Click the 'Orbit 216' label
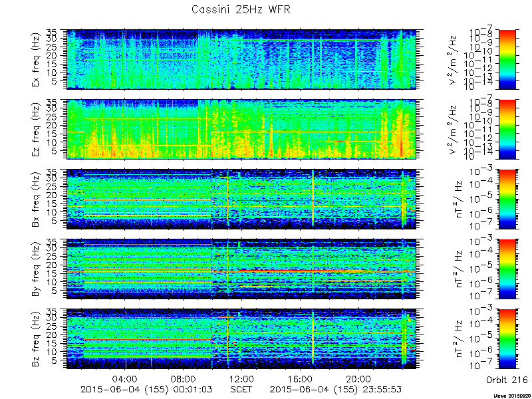Image resolution: width=532 pixels, height=399 pixels. [507, 380]
